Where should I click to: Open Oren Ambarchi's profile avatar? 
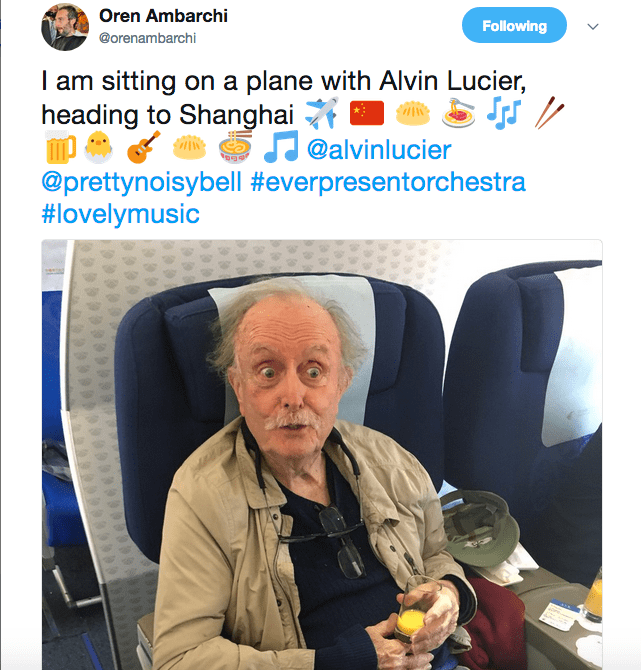(x=65, y=26)
